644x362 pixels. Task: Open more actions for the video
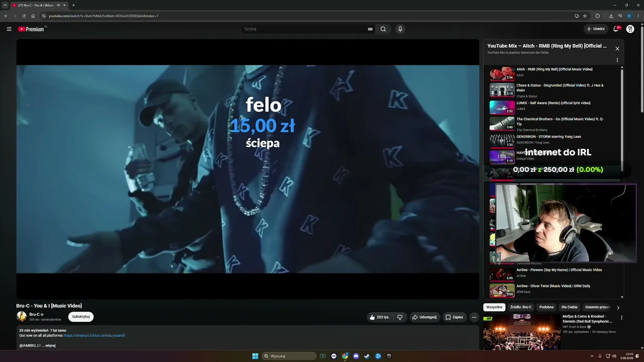[x=474, y=317]
